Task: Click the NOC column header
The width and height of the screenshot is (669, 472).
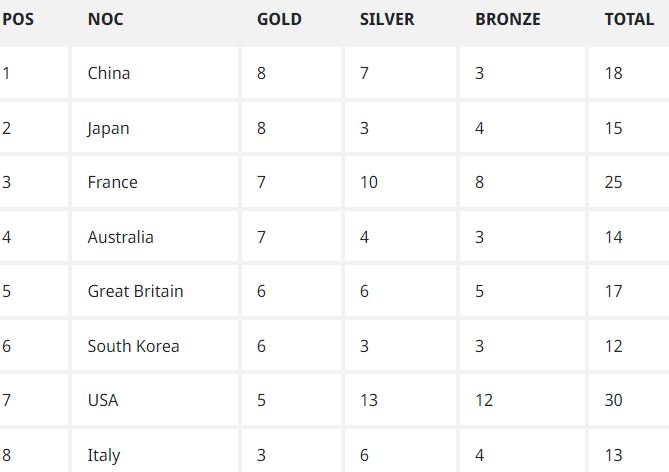Action: [x=105, y=19]
